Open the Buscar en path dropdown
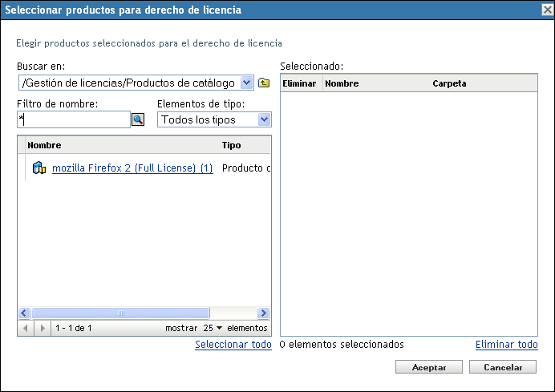The height and width of the screenshot is (392, 555). tap(246, 83)
